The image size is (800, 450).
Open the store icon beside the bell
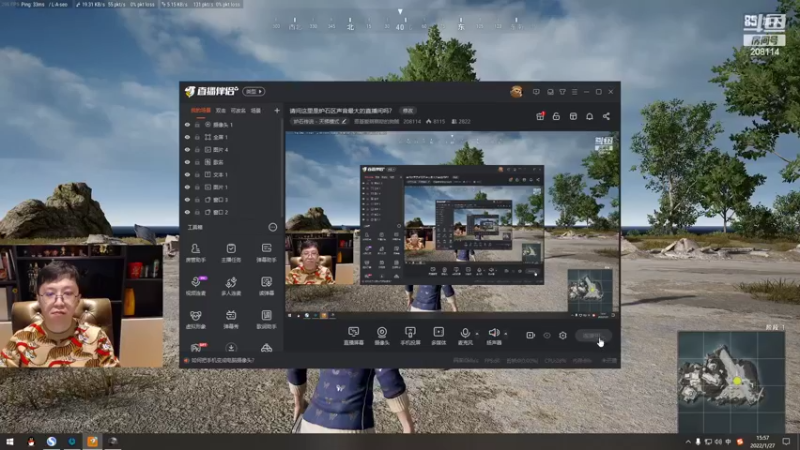(x=573, y=116)
